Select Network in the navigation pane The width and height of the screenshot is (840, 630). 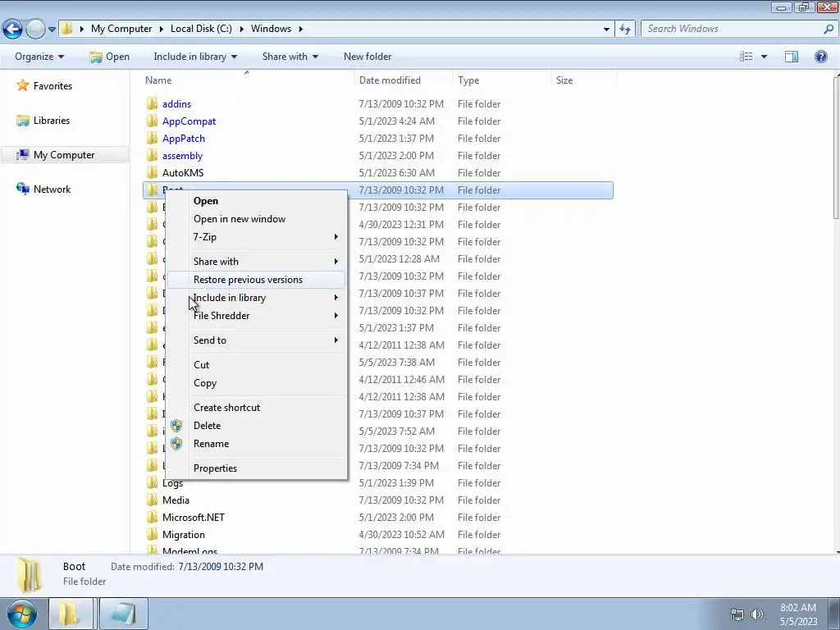click(x=52, y=189)
